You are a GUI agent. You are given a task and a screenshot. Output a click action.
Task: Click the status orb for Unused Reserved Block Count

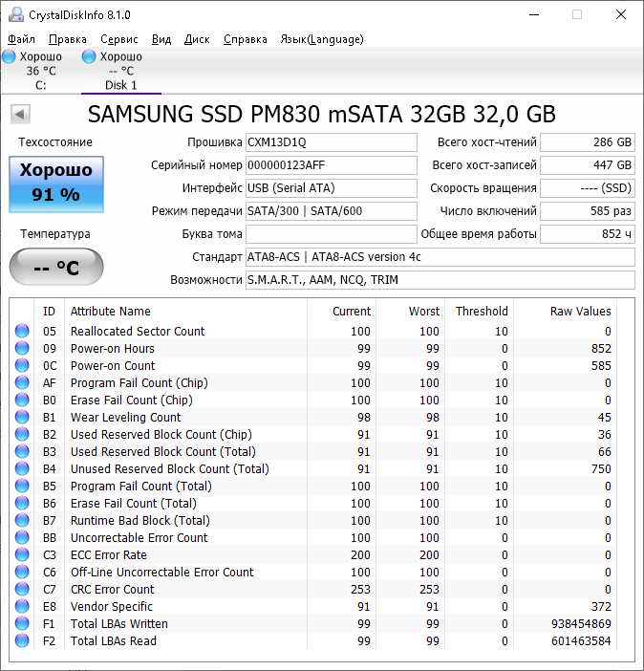tap(22, 468)
